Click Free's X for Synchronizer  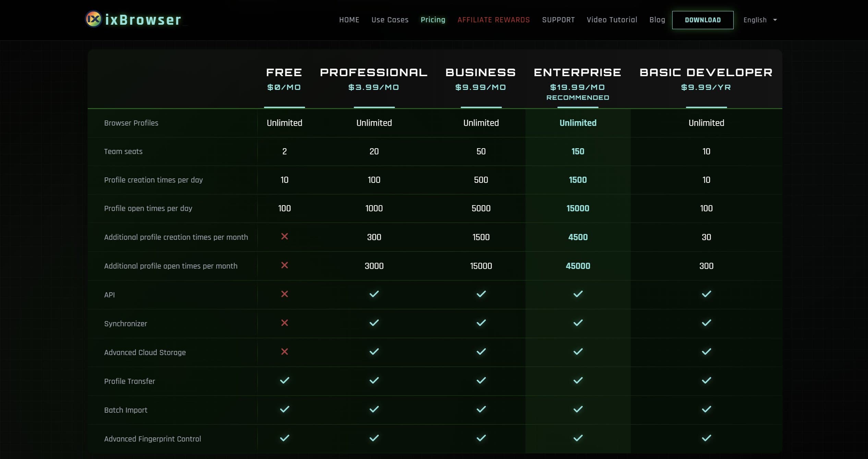tap(285, 323)
